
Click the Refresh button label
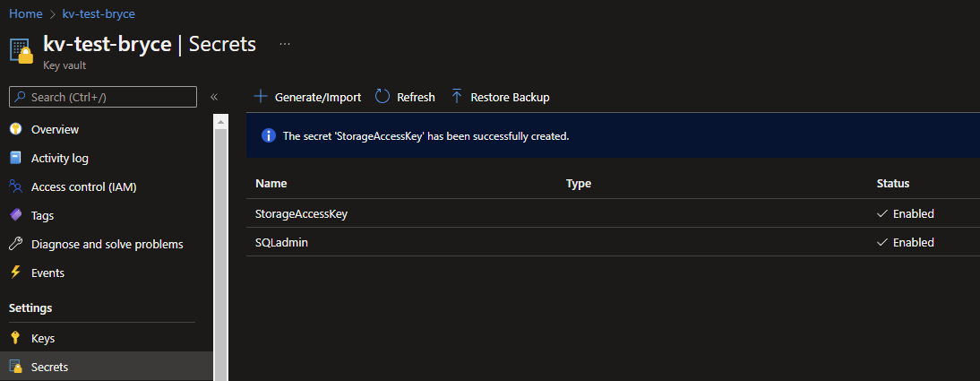click(416, 97)
